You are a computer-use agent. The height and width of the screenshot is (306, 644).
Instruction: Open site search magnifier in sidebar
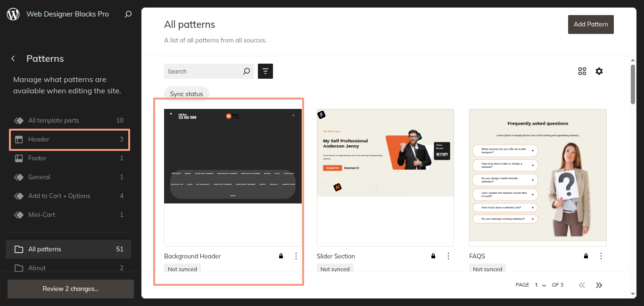(128, 14)
